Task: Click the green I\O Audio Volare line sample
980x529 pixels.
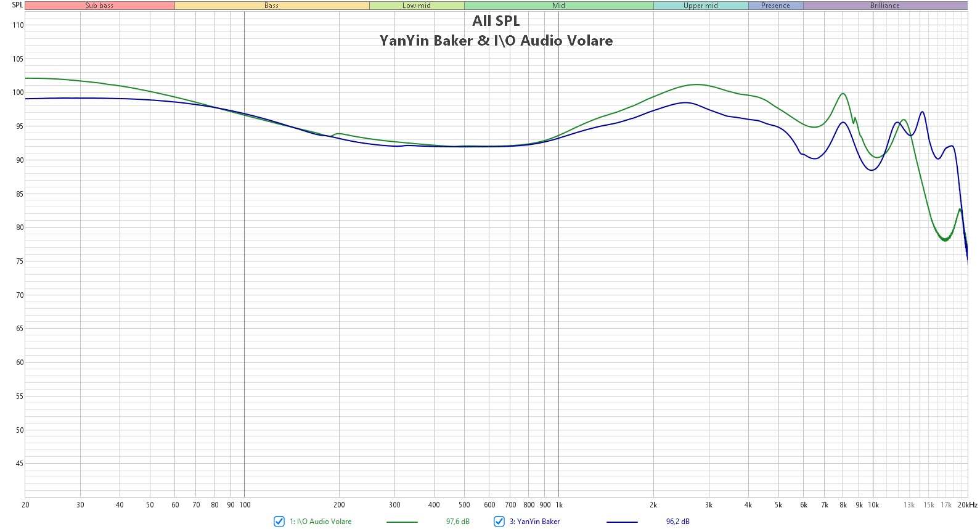Action: [x=402, y=522]
